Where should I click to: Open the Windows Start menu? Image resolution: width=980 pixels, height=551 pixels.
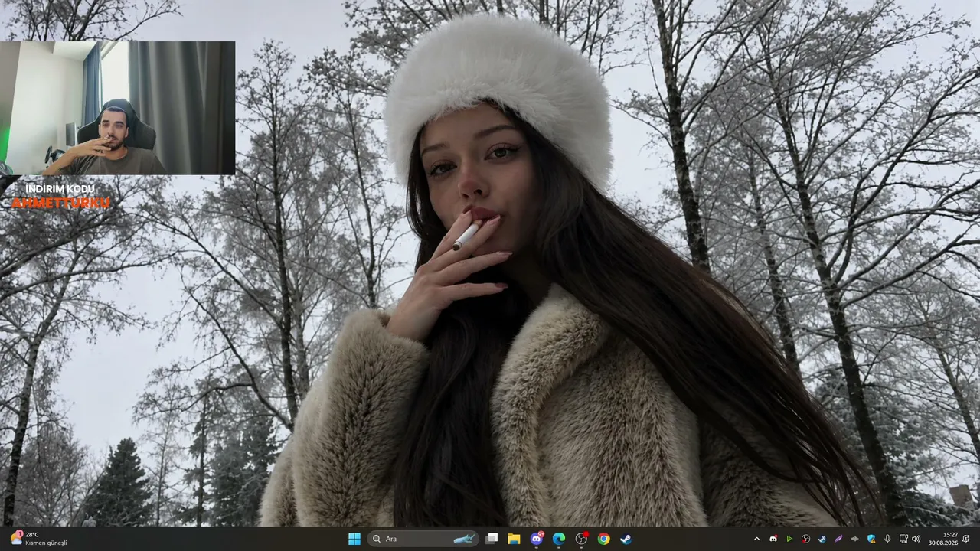point(354,539)
